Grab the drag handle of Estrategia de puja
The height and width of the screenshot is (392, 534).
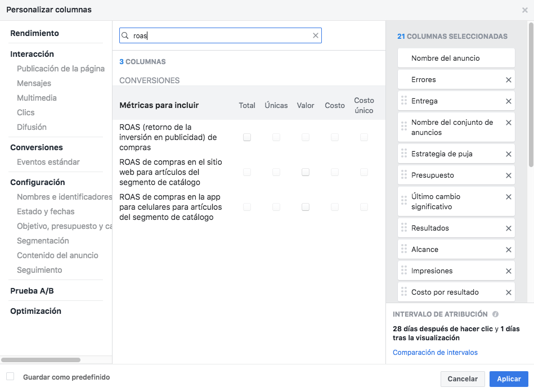click(404, 153)
